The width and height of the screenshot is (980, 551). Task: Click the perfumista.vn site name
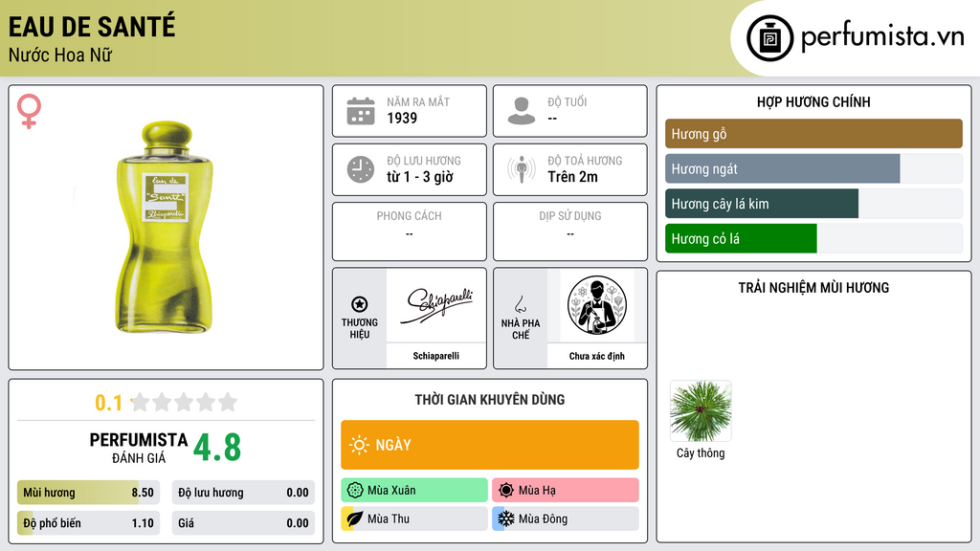coord(882,37)
